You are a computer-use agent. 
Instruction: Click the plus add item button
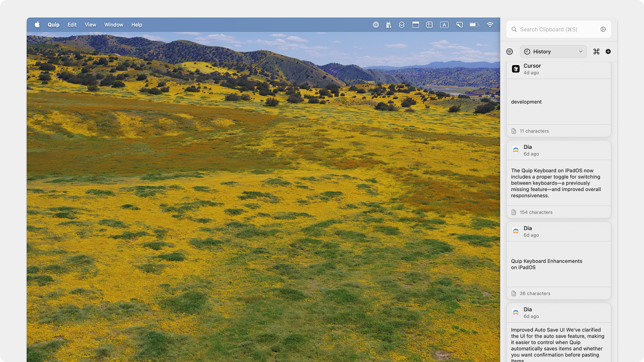tap(608, 52)
